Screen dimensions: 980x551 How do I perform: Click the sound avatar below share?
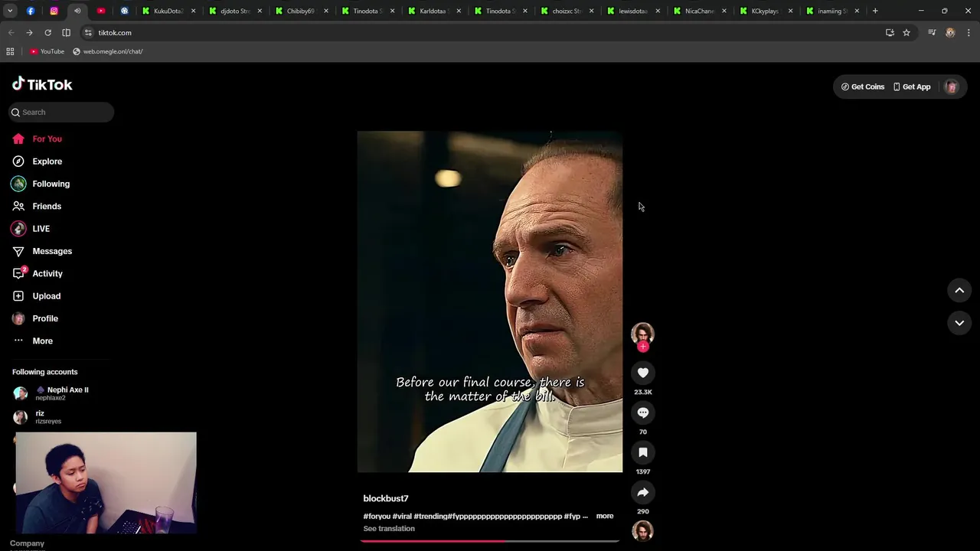tap(643, 530)
